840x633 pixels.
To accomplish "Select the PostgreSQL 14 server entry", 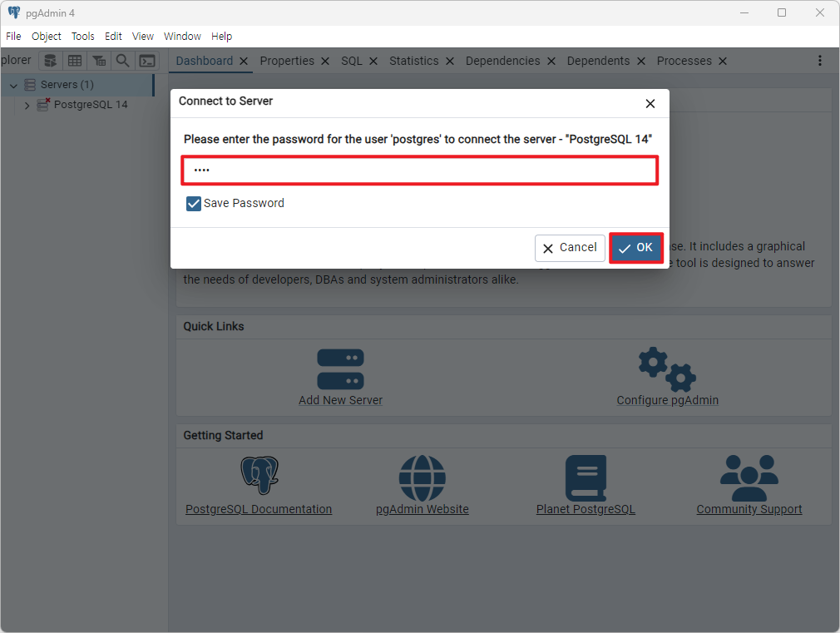I will tap(91, 105).
